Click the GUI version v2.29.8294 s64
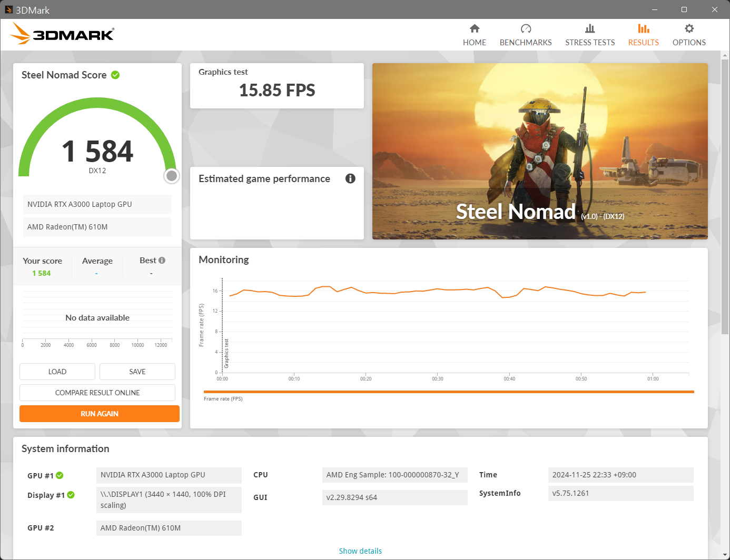730x560 pixels. point(395,497)
